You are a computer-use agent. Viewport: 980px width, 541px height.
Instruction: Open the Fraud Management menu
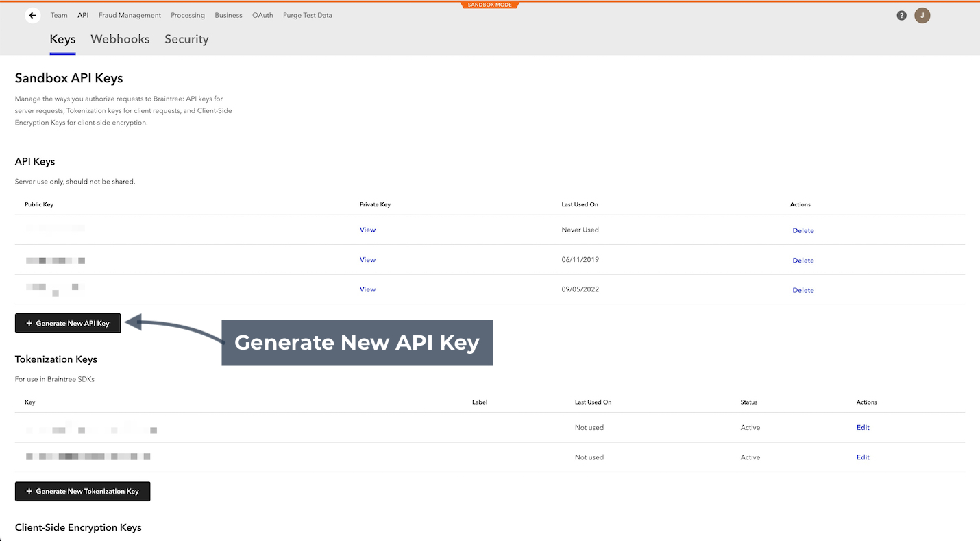130,15
